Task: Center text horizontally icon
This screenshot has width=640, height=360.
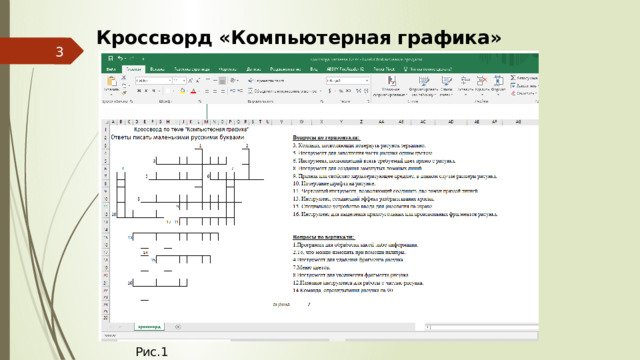Action: point(215,91)
